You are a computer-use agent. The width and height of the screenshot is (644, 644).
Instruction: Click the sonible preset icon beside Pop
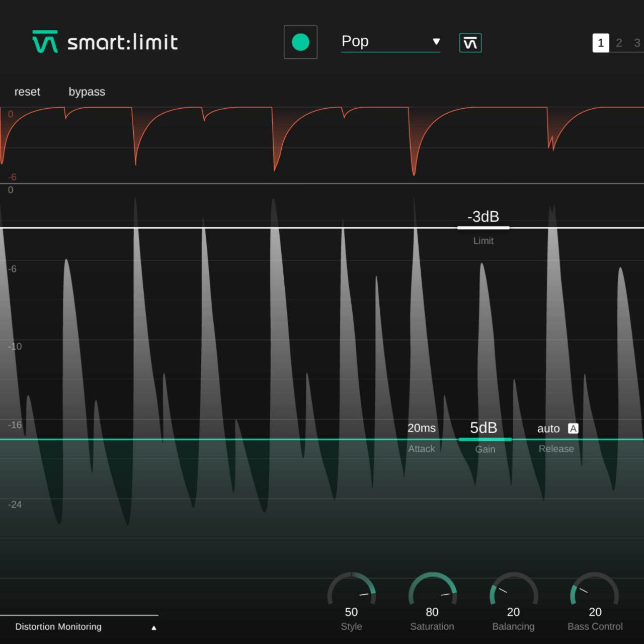tap(470, 43)
